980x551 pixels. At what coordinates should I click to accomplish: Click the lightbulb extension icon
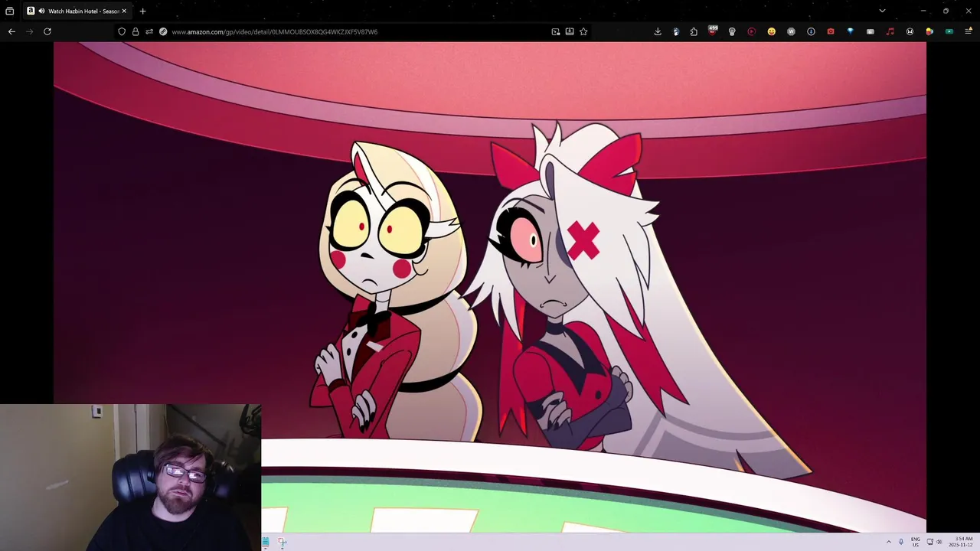pyautogui.click(x=732, y=31)
